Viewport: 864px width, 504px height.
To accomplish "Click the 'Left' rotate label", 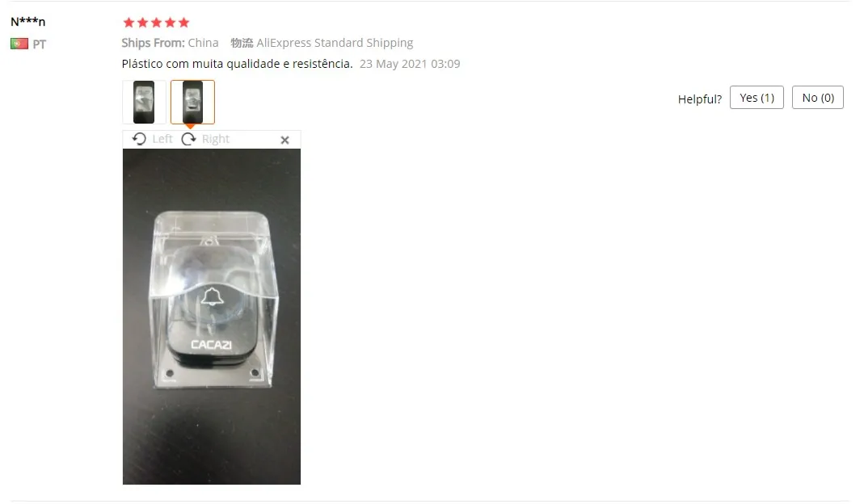I will pyautogui.click(x=162, y=139).
